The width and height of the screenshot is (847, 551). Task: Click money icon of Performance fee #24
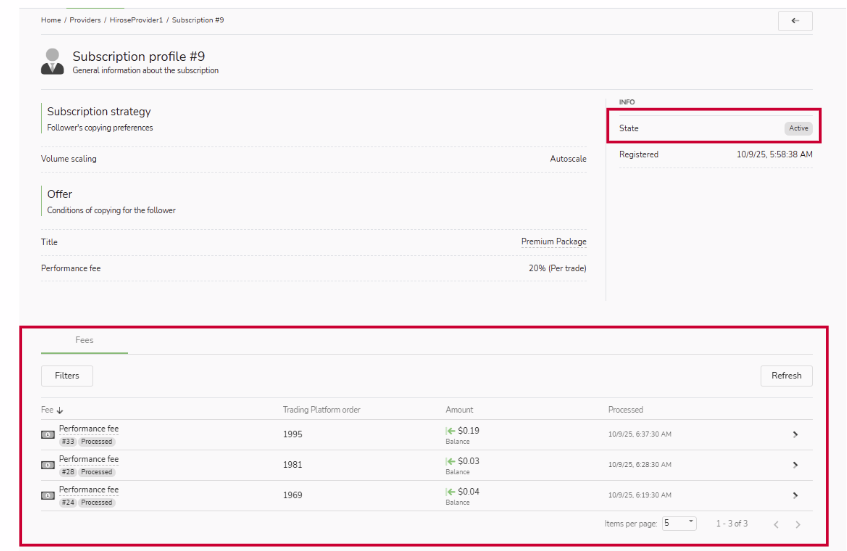47,495
